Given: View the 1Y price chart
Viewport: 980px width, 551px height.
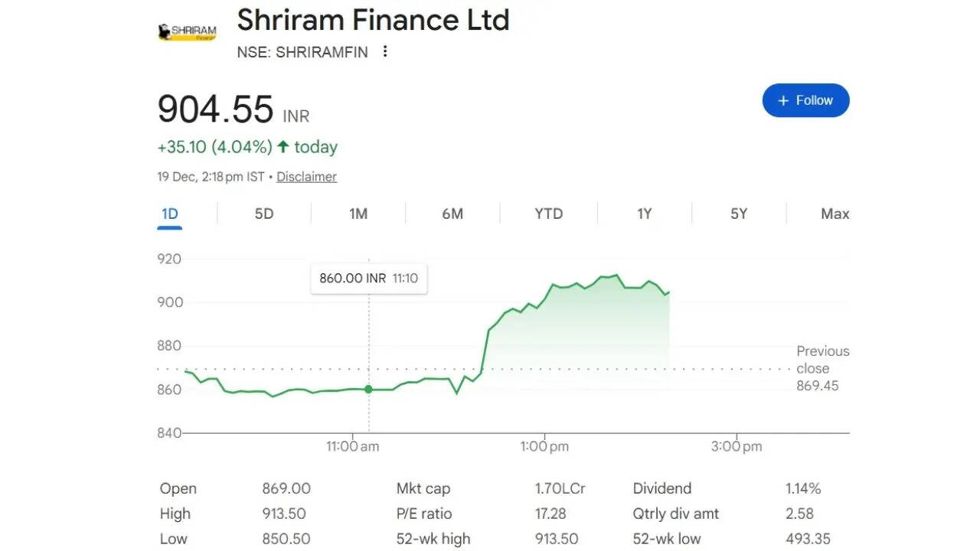Looking at the screenshot, I should point(644,214).
